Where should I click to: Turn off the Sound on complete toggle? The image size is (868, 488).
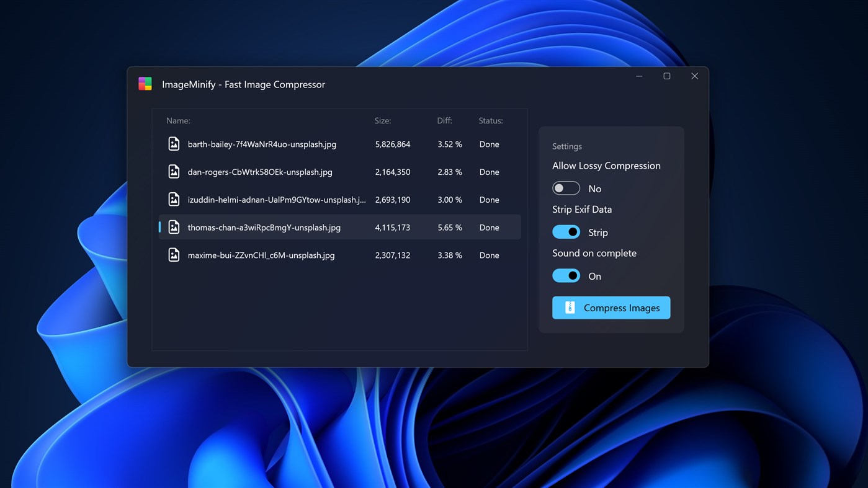pos(565,275)
